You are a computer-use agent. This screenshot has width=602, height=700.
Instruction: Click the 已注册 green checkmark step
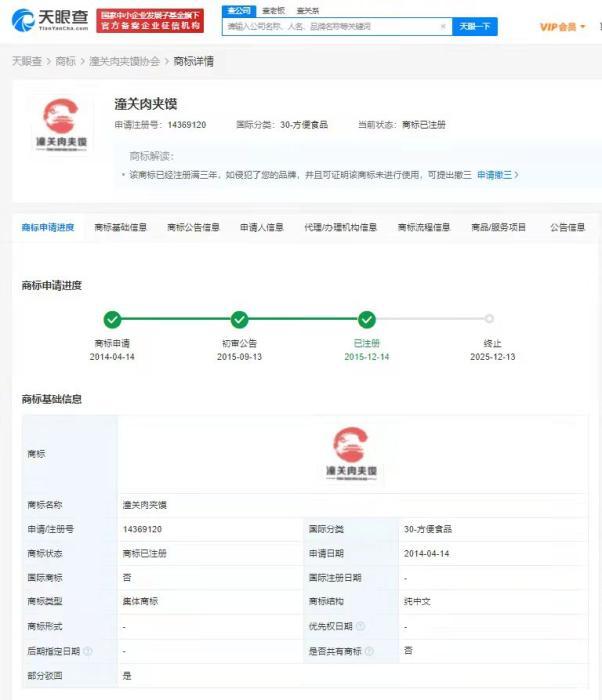coord(367,320)
